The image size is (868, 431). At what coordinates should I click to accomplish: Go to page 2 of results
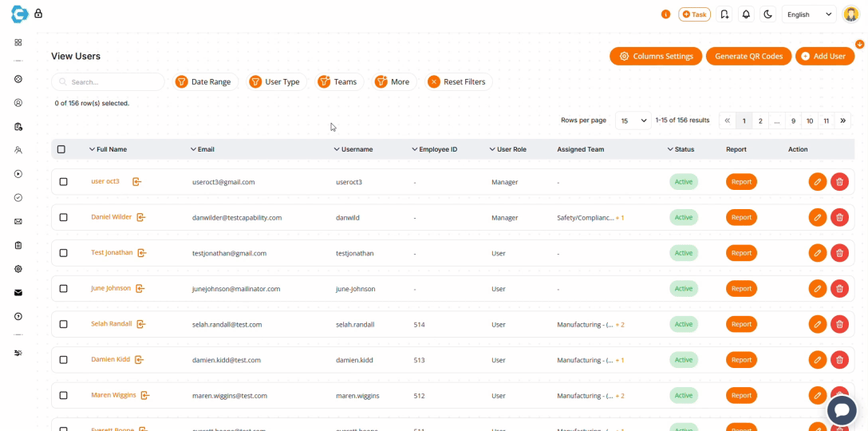760,121
